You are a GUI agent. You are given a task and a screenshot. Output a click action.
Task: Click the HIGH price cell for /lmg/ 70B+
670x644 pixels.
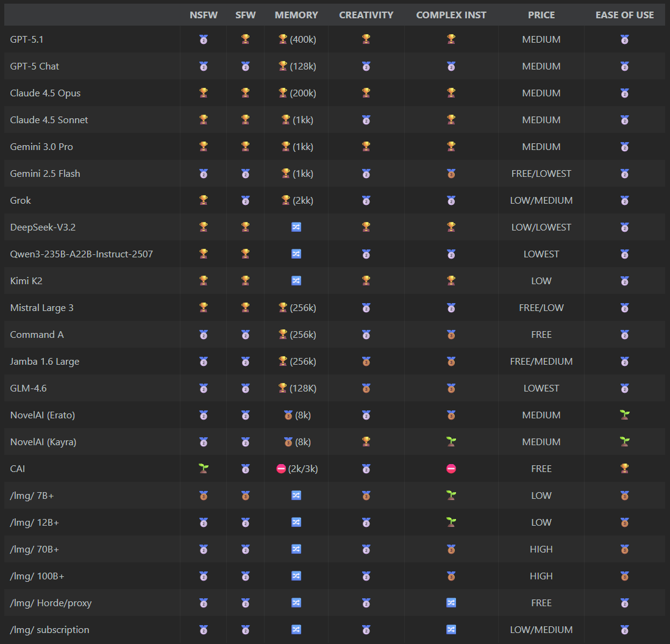[x=541, y=549]
